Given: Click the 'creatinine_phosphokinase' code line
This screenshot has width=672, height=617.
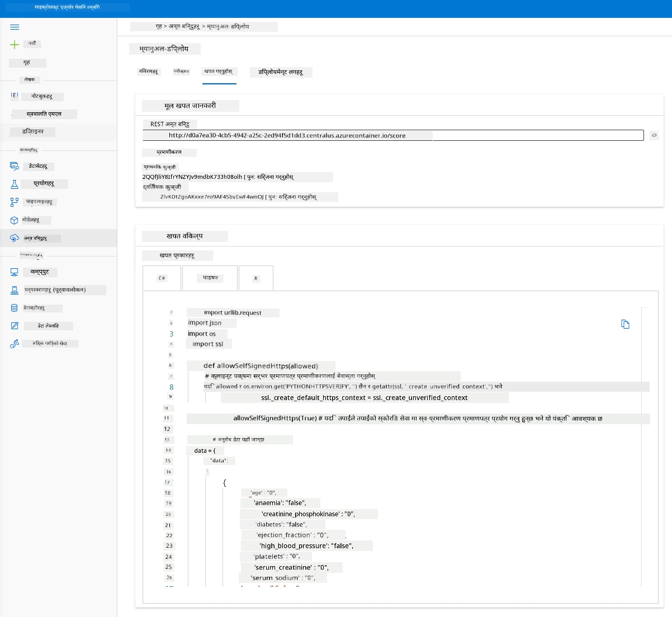Looking at the screenshot, I should [308, 514].
